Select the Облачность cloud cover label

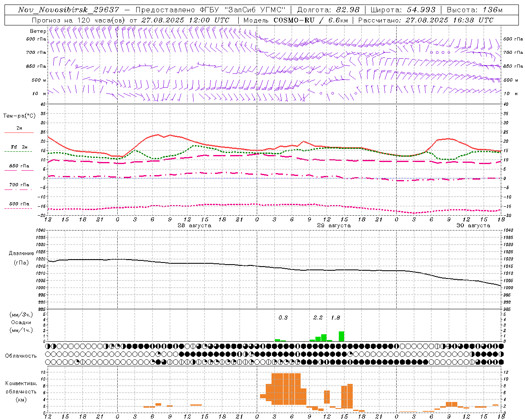coord(21,356)
